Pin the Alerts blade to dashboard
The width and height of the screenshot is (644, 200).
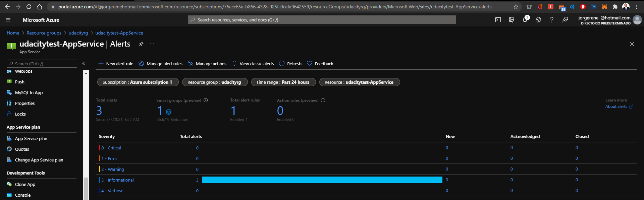[141, 44]
